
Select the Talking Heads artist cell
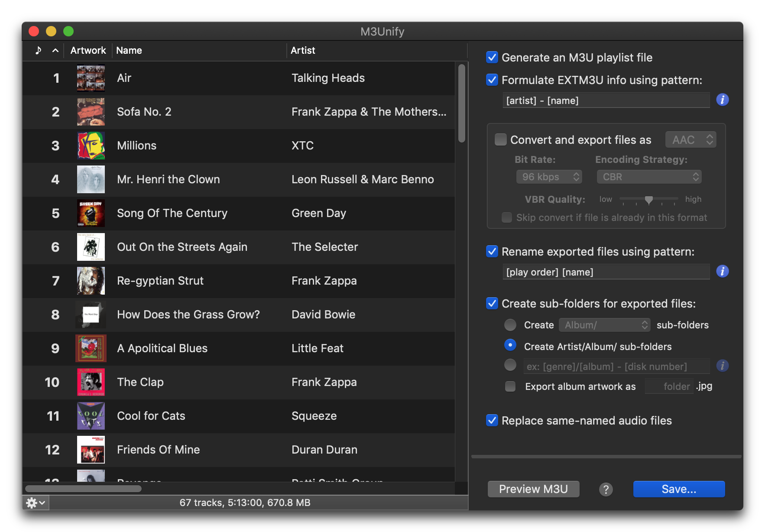328,78
